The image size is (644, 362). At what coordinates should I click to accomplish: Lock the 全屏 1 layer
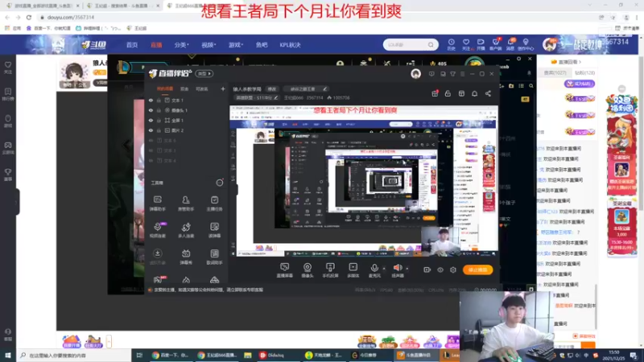(x=159, y=120)
